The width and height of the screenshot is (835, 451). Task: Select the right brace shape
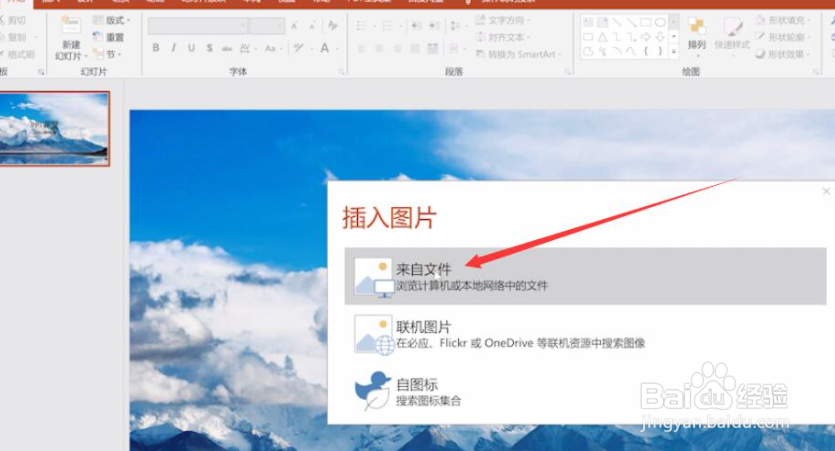pos(660,51)
